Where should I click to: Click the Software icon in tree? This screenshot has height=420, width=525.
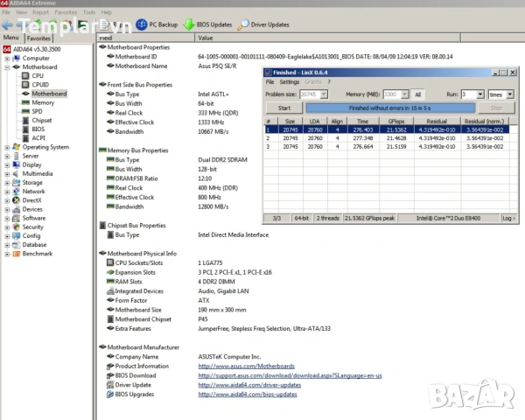coord(16,218)
